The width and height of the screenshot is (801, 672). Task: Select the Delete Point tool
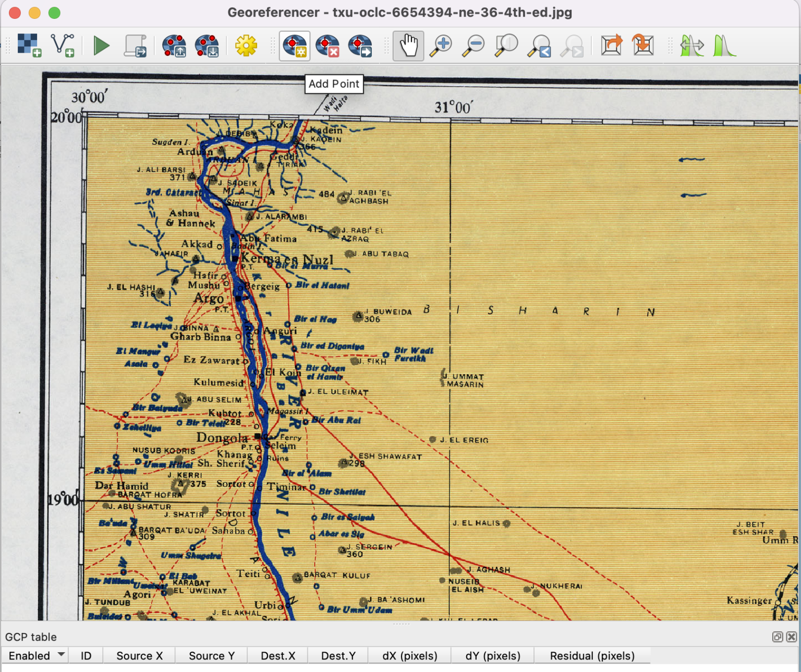[x=327, y=46]
